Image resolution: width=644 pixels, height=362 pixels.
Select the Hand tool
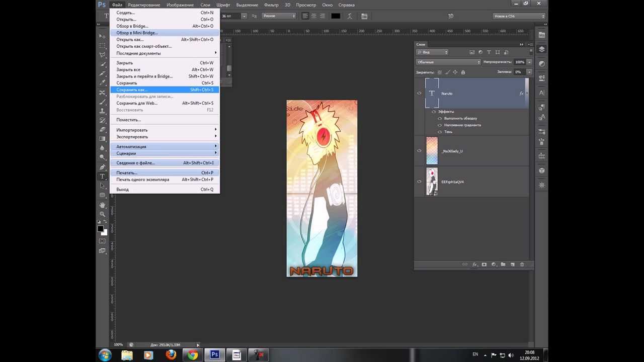[103, 205]
